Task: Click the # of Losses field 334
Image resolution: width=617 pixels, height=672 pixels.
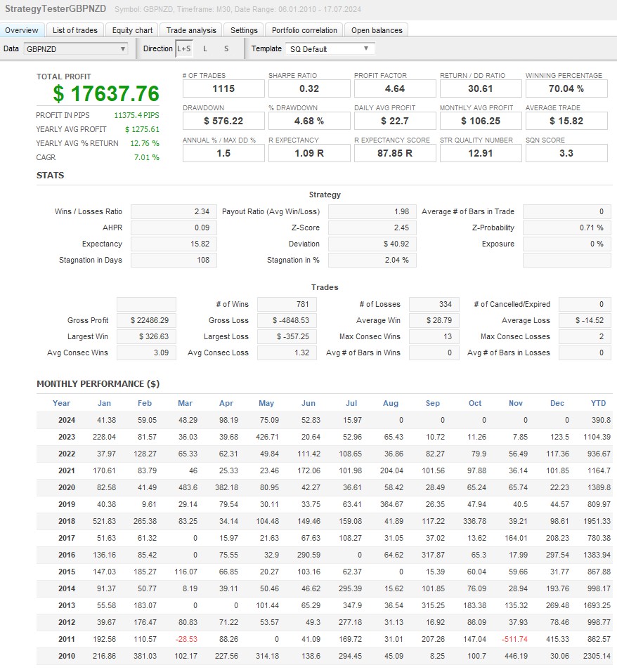Action: click(x=434, y=304)
